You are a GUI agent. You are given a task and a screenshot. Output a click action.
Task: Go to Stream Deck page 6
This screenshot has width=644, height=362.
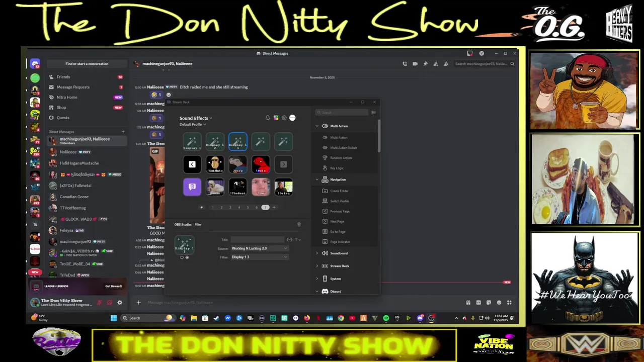256,207
